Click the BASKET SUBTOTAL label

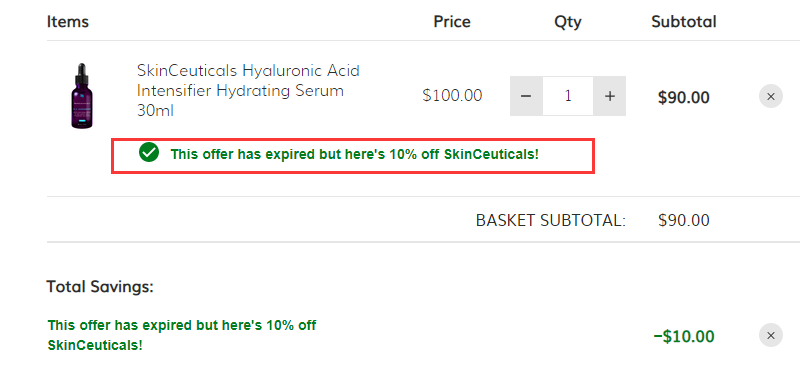coord(551,221)
